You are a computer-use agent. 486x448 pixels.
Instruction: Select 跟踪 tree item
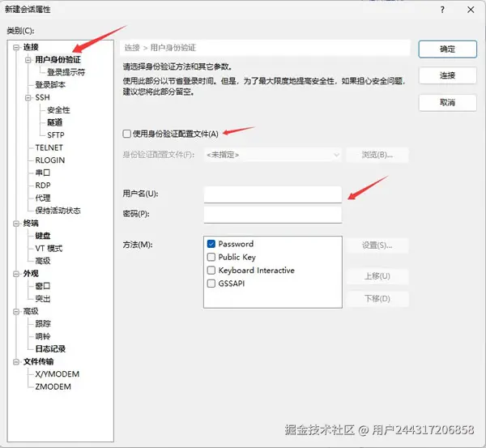(42, 324)
